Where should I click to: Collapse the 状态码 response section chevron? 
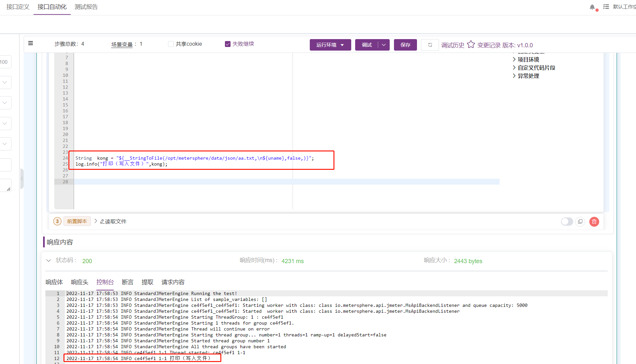49,261
